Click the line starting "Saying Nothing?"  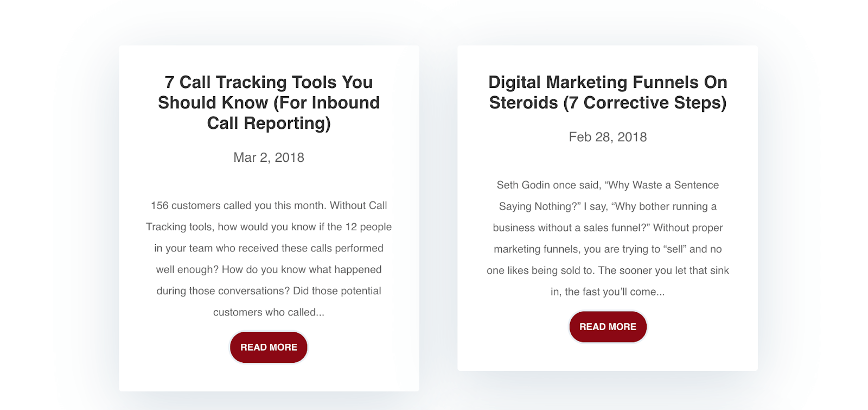(608, 206)
